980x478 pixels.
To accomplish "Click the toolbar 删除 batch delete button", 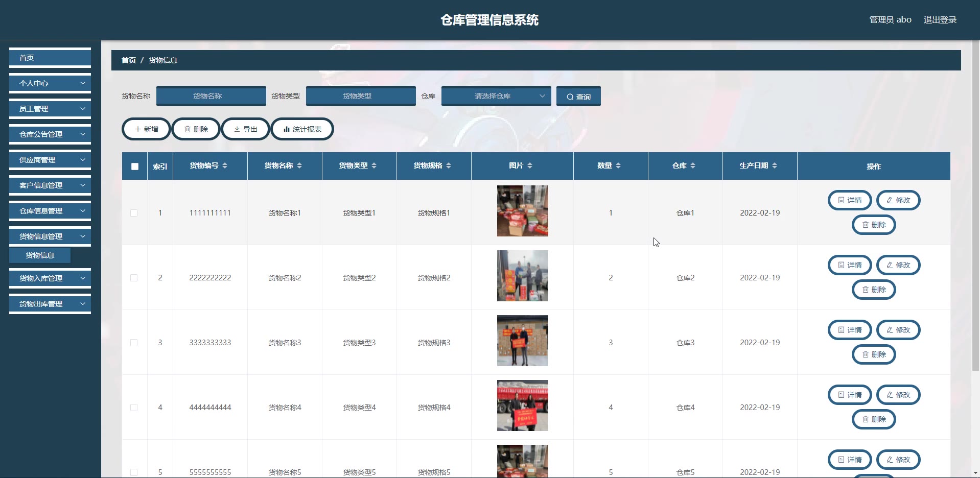I will pyautogui.click(x=196, y=129).
